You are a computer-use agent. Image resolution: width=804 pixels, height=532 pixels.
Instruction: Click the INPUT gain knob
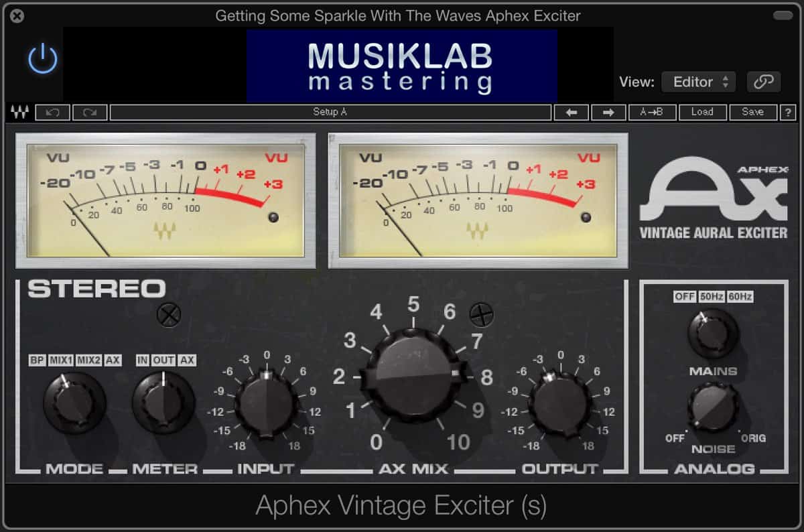click(267, 404)
